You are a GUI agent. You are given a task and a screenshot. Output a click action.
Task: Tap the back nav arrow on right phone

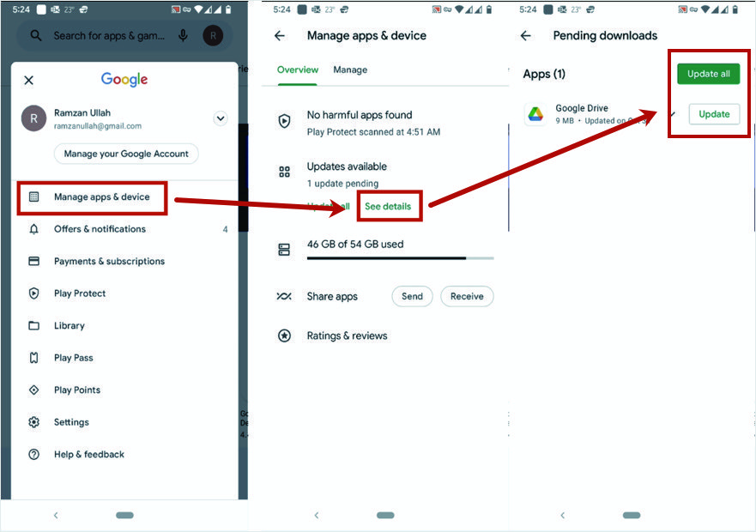pyautogui.click(x=563, y=515)
